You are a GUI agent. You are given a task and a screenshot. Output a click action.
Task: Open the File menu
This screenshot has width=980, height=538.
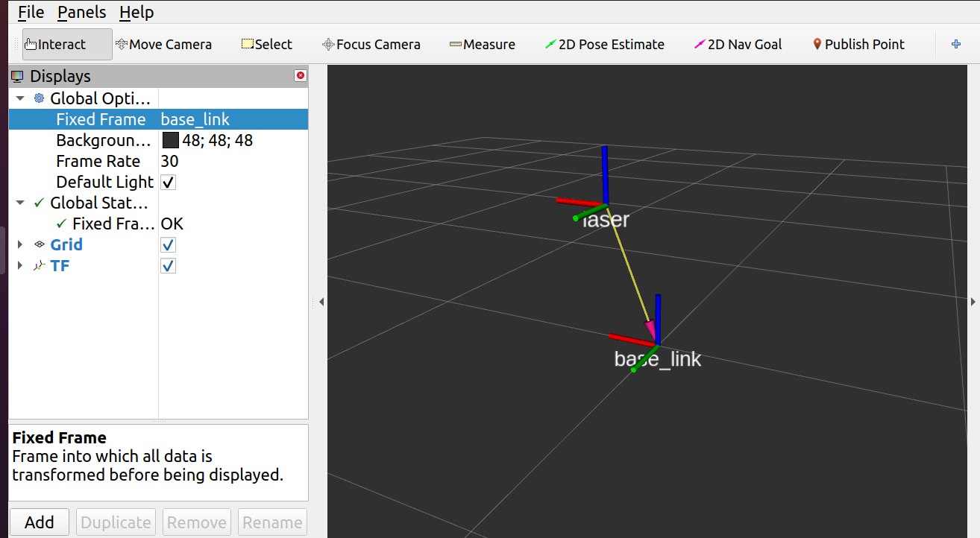(31, 13)
